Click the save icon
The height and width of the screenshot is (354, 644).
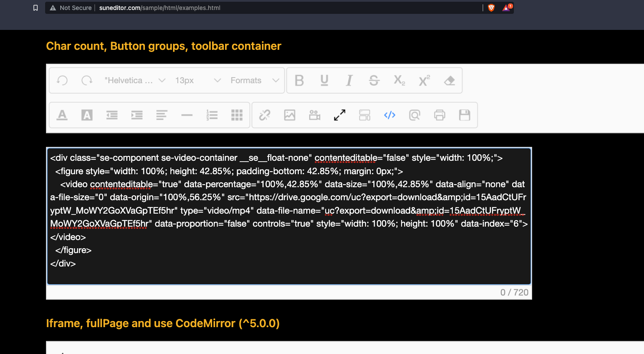click(464, 115)
